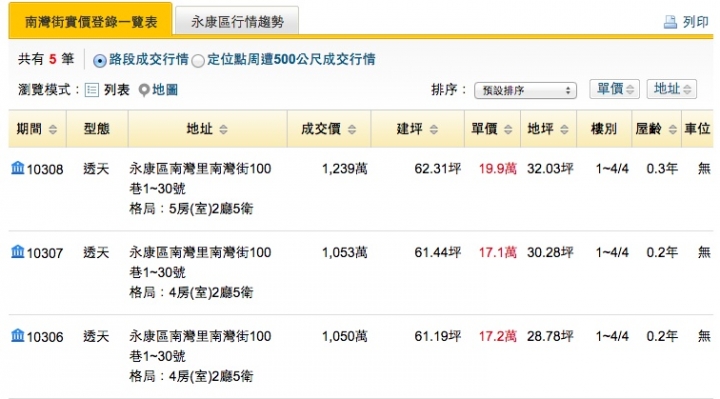Click period text 10308
The image size is (720, 399).
(45, 169)
